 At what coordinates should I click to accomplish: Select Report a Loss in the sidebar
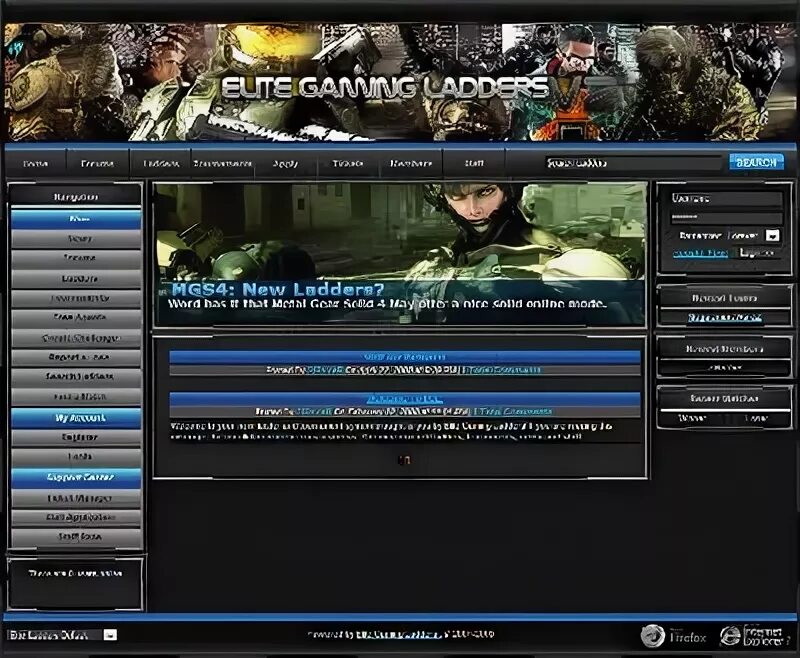77,358
